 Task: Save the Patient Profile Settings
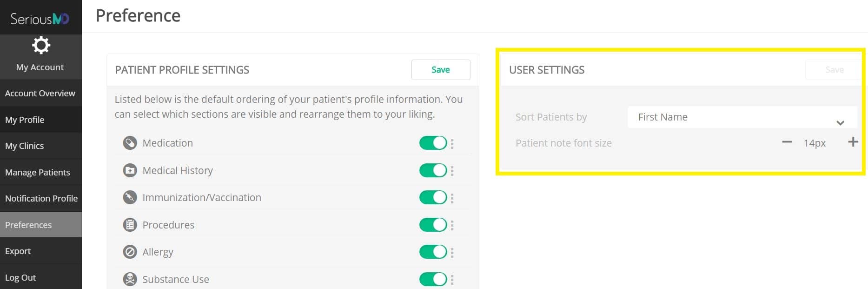(x=441, y=70)
